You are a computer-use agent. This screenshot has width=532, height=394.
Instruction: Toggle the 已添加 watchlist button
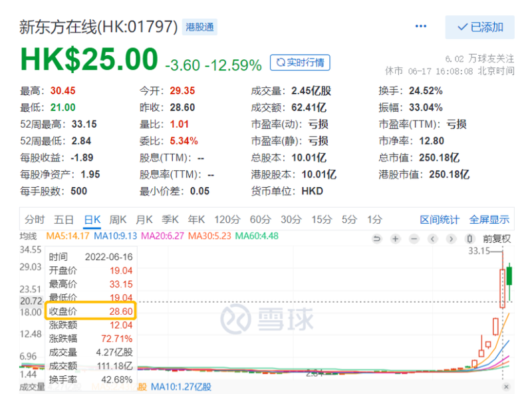tap(479, 27)
